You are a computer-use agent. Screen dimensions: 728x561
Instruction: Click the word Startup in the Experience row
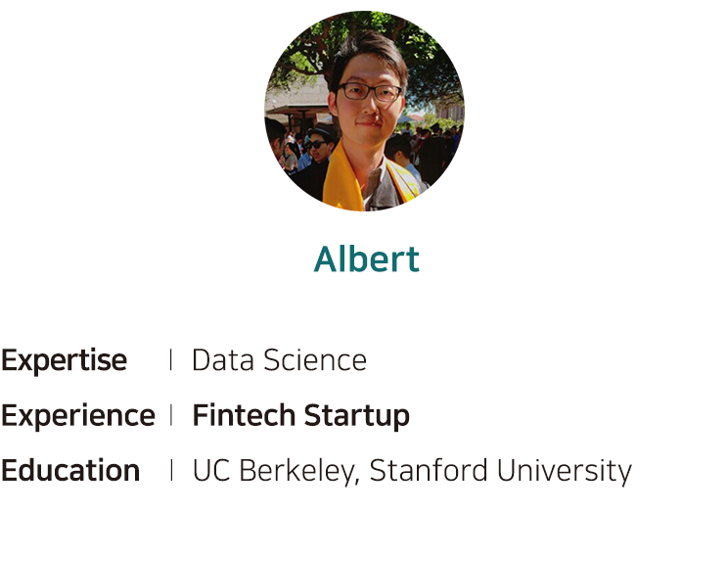(x=357, y=415)
